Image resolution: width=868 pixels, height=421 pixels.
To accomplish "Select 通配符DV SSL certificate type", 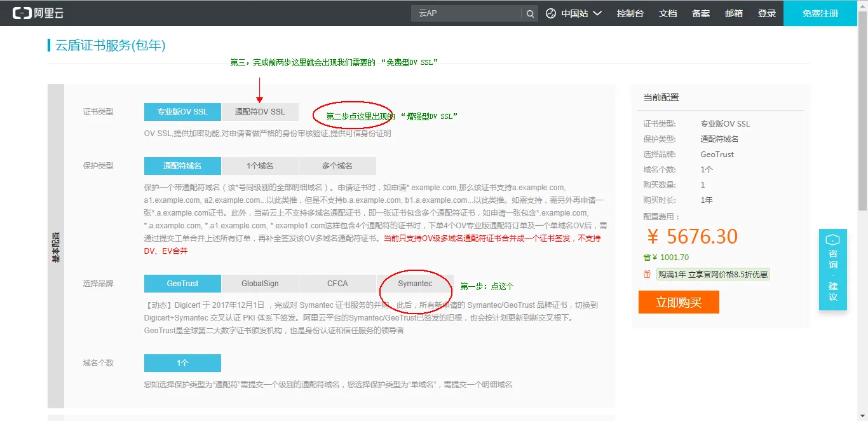I will click(x=259, y=111).
